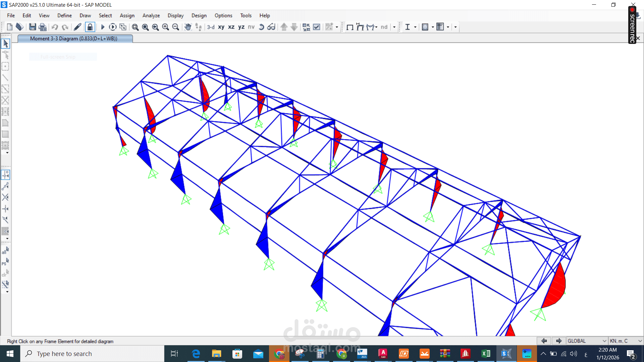Toggle the Lock/Unlock Model padlock
Viewport: 644px width, 362px height.
click(x=90, y=27)
